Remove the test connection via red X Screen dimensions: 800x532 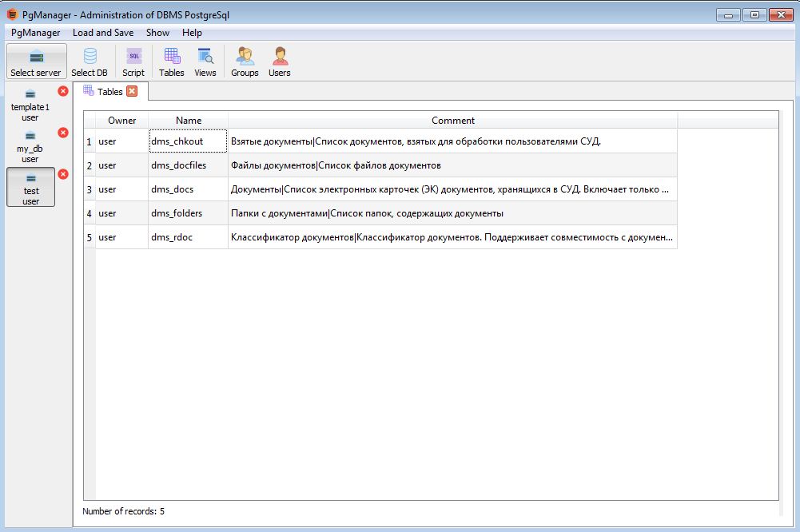coord(63,174)
